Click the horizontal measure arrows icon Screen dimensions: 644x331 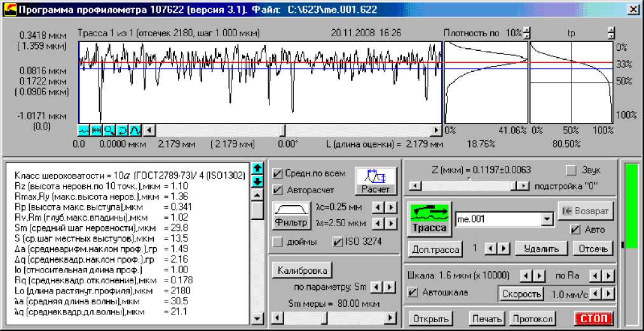[97, 130]
